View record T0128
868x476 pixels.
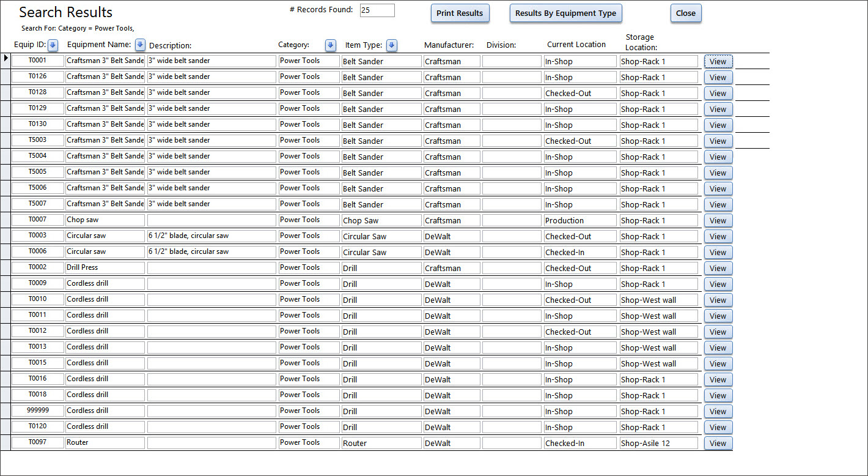point(718,93)
